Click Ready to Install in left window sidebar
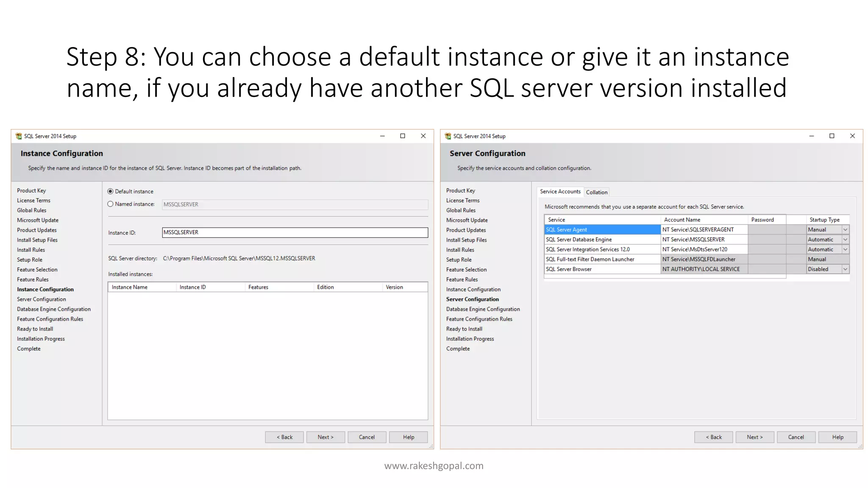 [x=35, y=329]
